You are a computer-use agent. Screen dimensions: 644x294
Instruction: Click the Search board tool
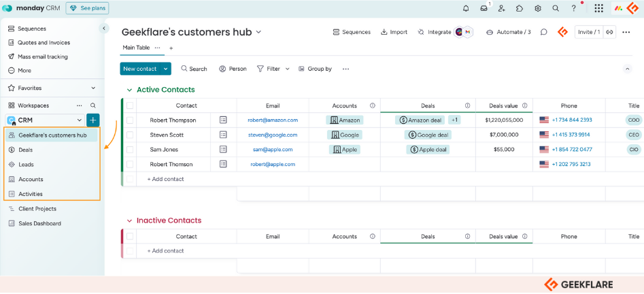[194, 69]
